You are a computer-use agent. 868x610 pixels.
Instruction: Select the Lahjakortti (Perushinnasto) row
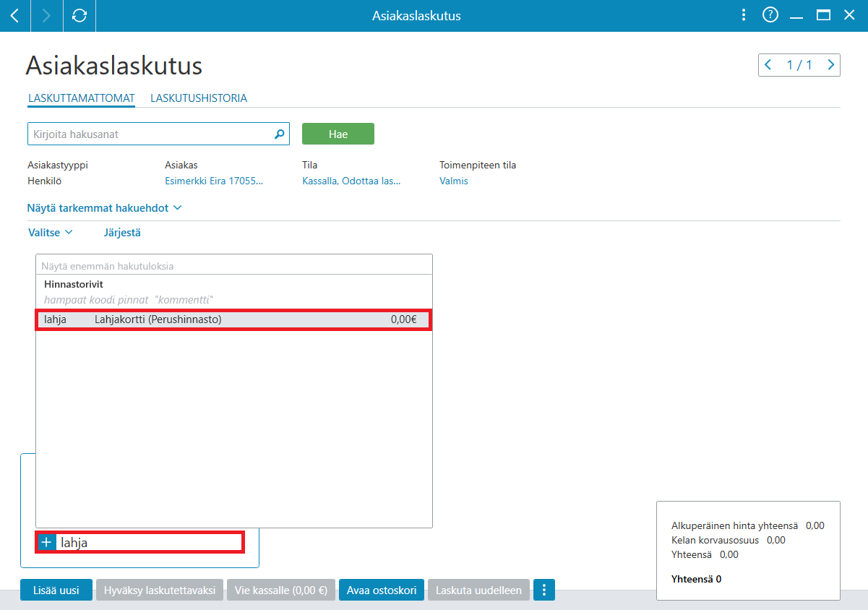click(234, 319)
